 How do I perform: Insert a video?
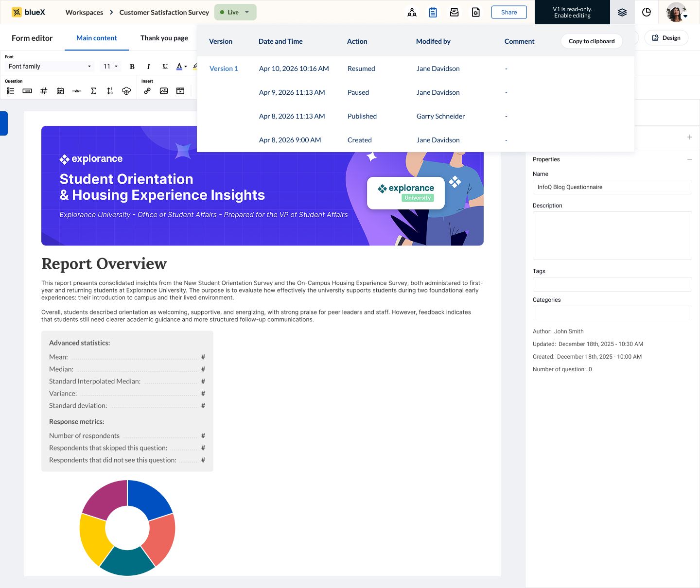180,91
